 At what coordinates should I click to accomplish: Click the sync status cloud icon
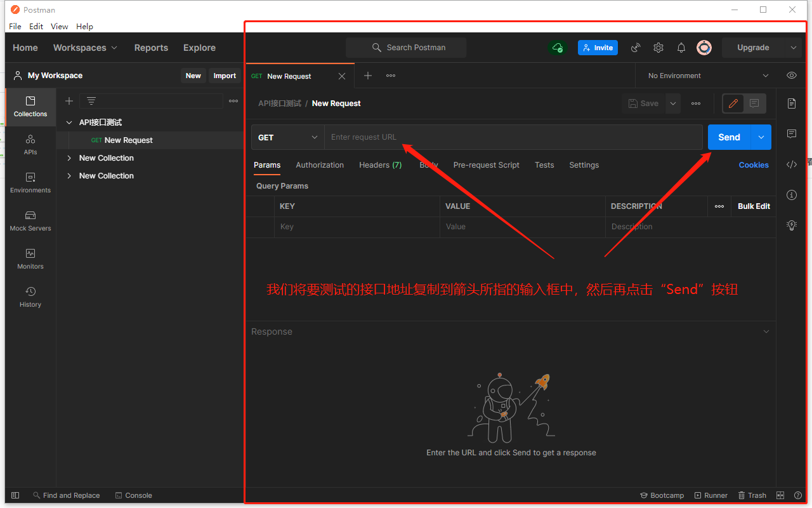pyautogui.click(x=558, y=48)
